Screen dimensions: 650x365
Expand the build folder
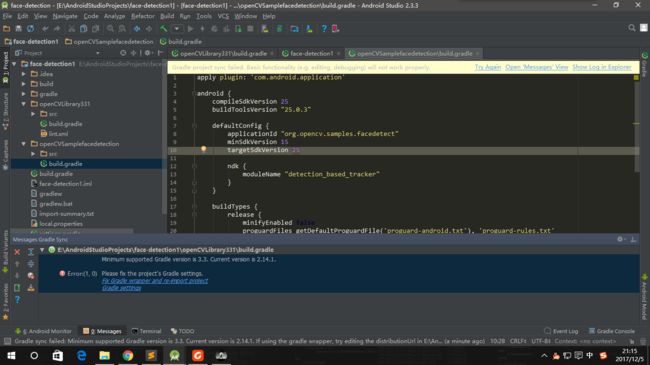click(24, 84)
